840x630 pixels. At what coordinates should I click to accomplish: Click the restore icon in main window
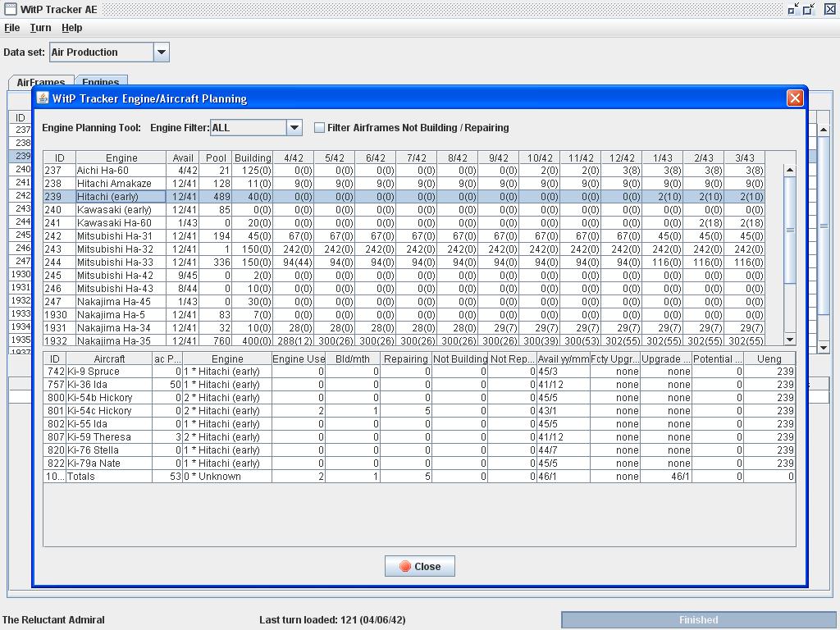[793, 9]
